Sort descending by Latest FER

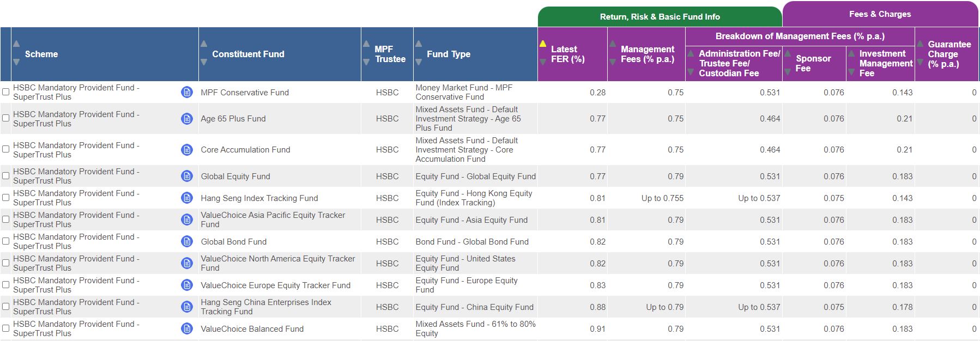pyautogui.click(x=543, y=62)
